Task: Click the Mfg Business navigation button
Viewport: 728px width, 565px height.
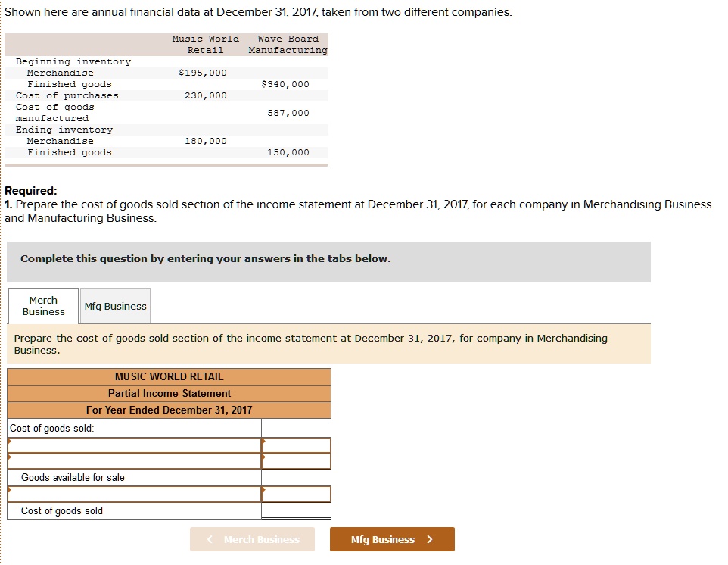Action: coord(391,539)
